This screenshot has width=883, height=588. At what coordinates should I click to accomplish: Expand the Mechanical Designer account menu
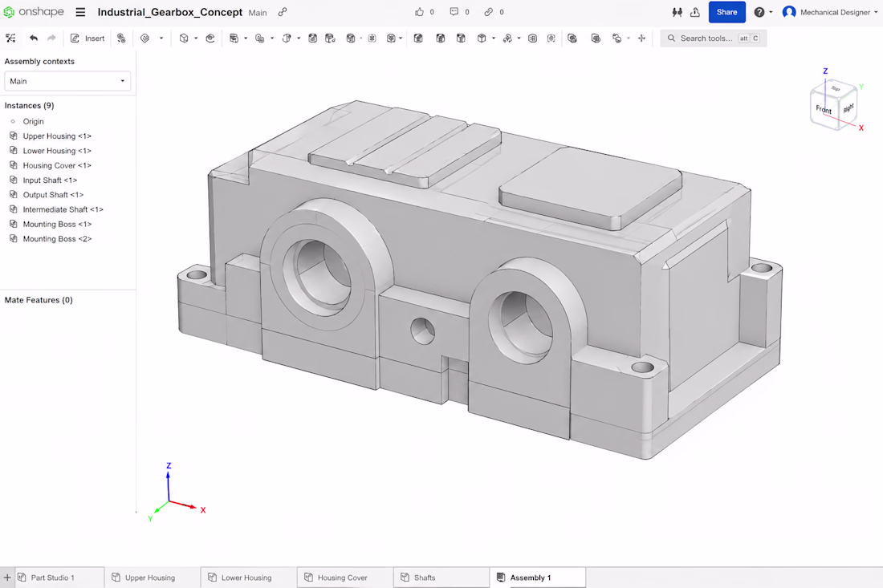click(830, 12)
